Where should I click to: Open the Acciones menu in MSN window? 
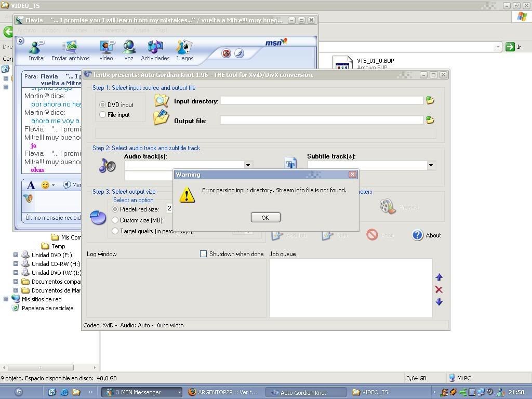tap(76, 30)
